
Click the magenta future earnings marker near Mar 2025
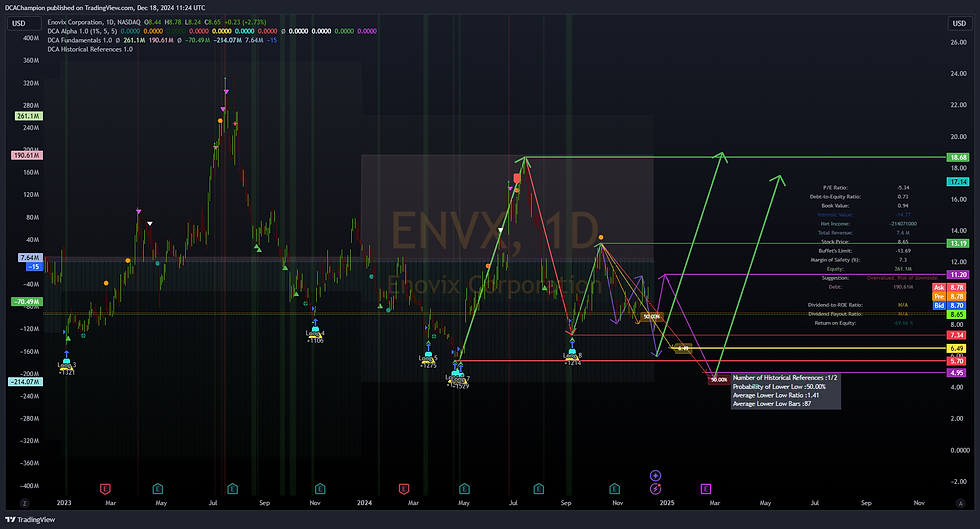click(706, 489)
